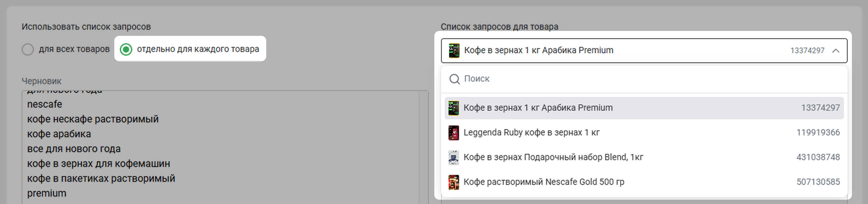
Task: Click product ID 507130585
Action: tap(818, 182)
